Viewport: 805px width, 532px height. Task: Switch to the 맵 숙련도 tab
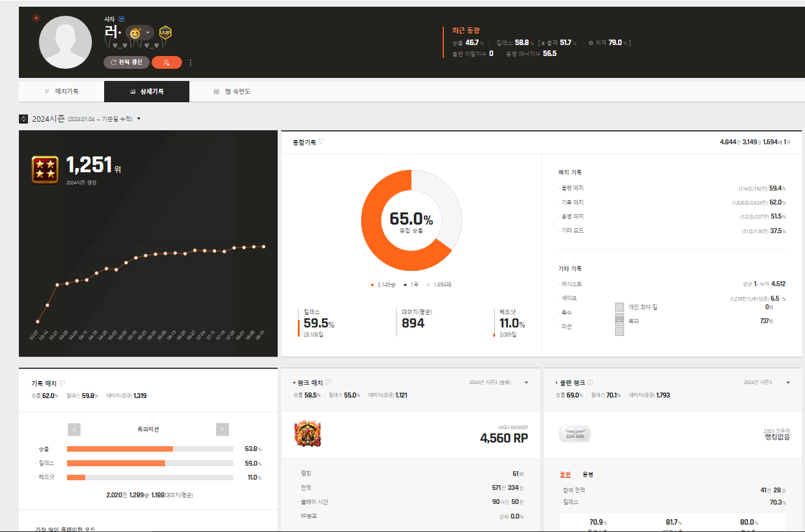(x=232, y=91)
